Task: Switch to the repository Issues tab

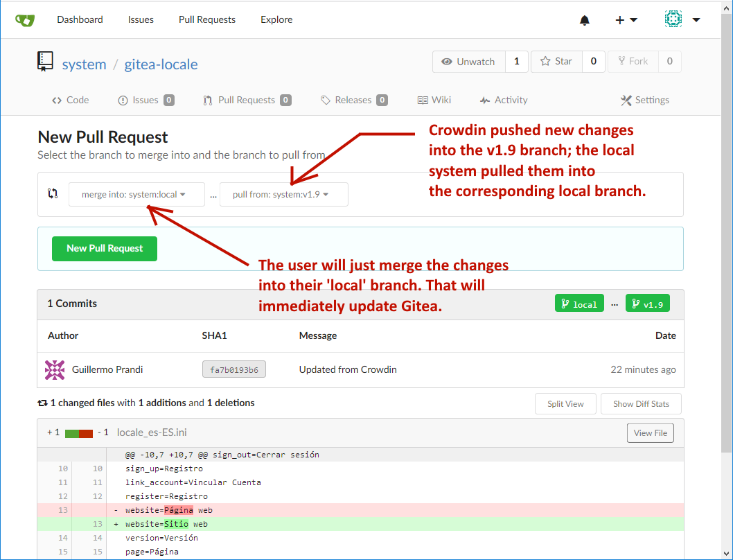Action: click(x=146, y=100)
